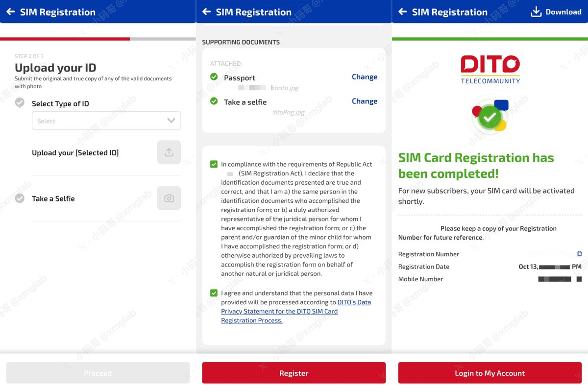Tap back arrow on the registration completed screen

coord(402,12)
